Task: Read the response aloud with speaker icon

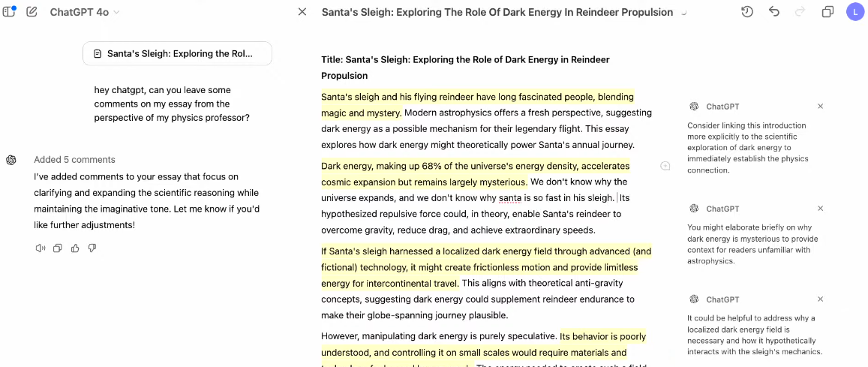Action: [x=41, y=248]
